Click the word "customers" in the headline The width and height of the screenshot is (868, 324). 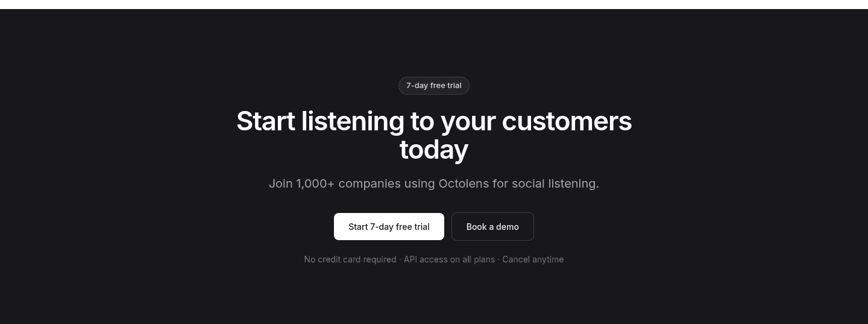[567, 121]
